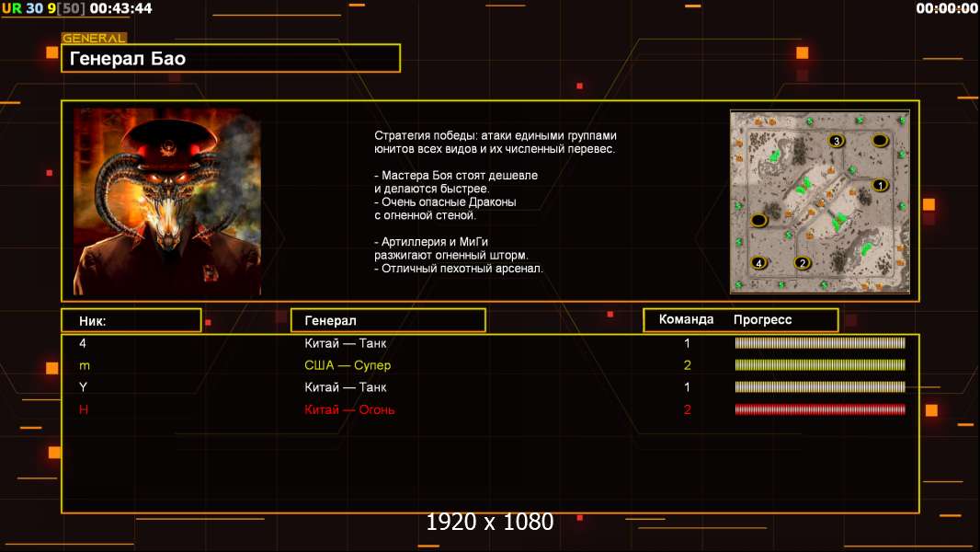Click the loading progress bar for player 4
This screenshot has height=552, width=980.
[820, 342]
